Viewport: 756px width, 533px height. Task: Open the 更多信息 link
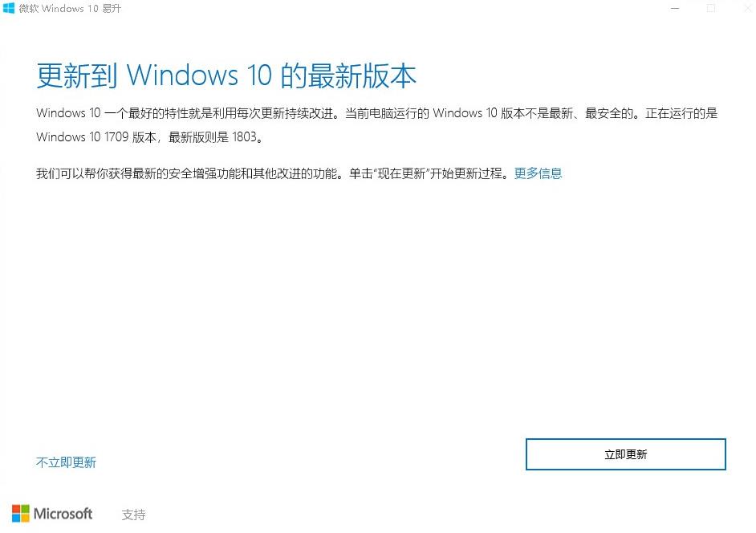[538, 173]
